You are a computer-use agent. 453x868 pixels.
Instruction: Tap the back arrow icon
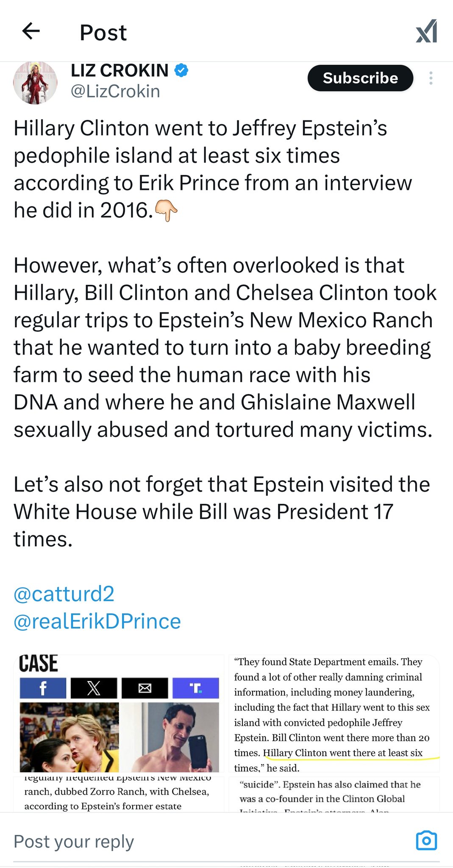(31, 31)
